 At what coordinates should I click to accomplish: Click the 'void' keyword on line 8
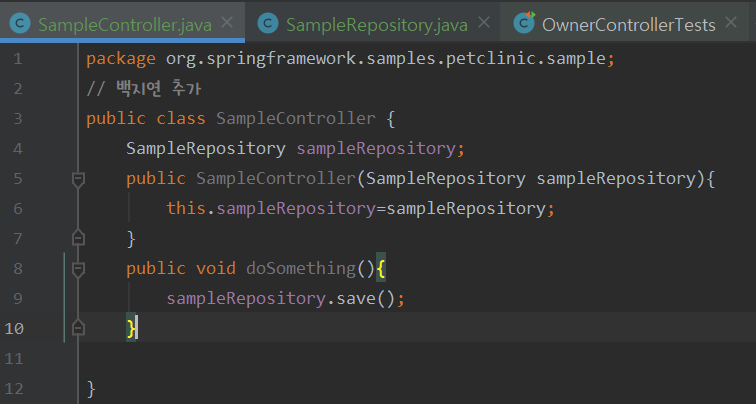pos(216,269)
